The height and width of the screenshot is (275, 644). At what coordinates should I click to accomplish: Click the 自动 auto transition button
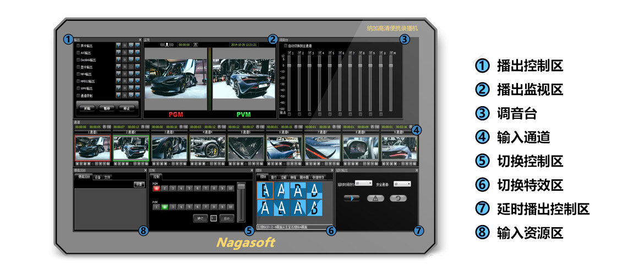pyautogui.click(x=227, y=218)
